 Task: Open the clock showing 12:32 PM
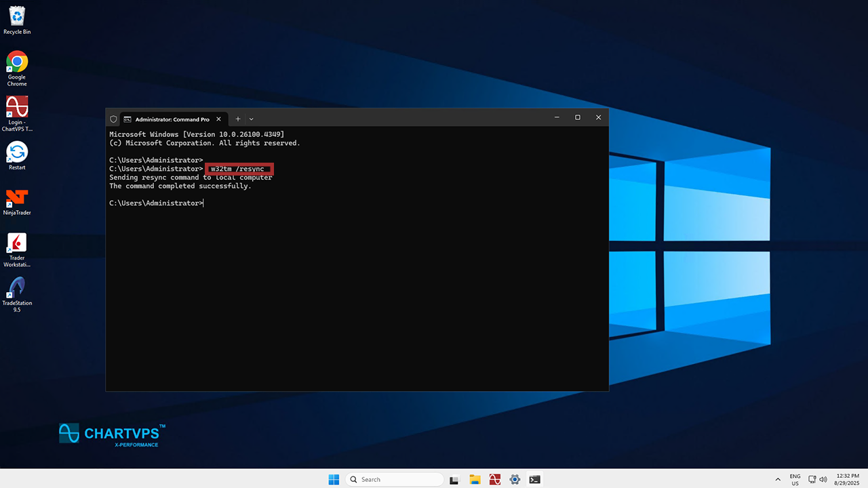[x=848, y=479]
